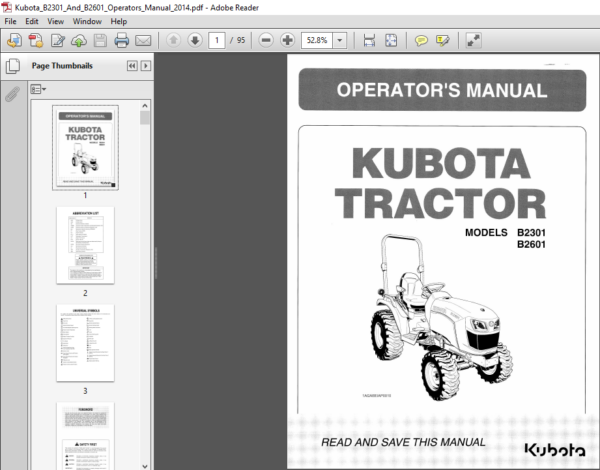The width and height of the screenshot is (600, 470).
Task: Open the Edit menu
Action: tap(32, 21)
